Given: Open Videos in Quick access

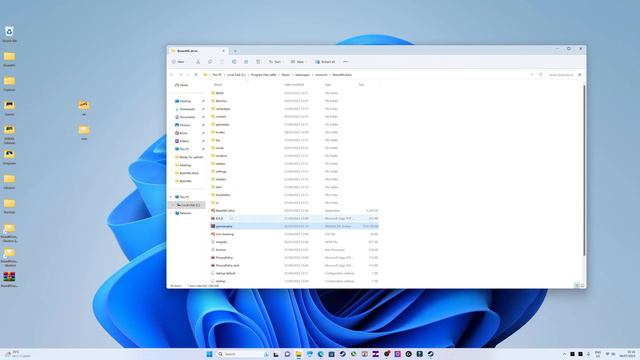Looking at the screenshot, I should tap(182, 141).
